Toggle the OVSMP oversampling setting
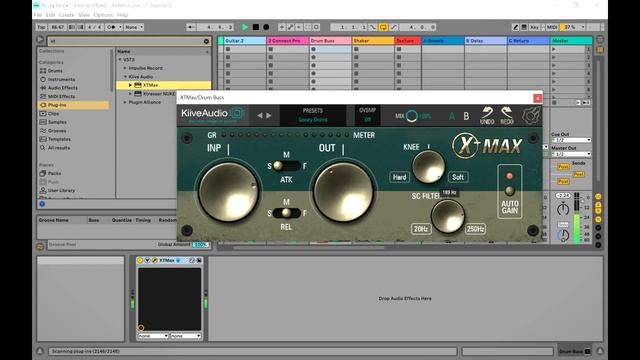 click(x=367, y=115)
